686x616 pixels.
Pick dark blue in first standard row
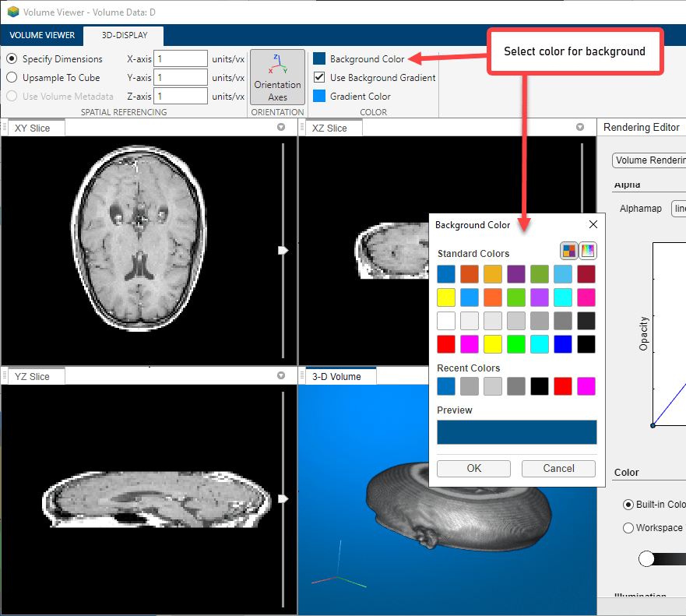(446, 274)
